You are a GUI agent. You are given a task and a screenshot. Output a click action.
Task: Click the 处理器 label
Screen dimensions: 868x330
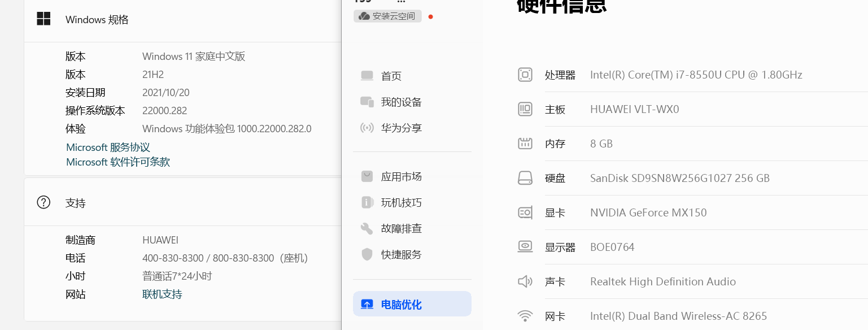point(560,75)
